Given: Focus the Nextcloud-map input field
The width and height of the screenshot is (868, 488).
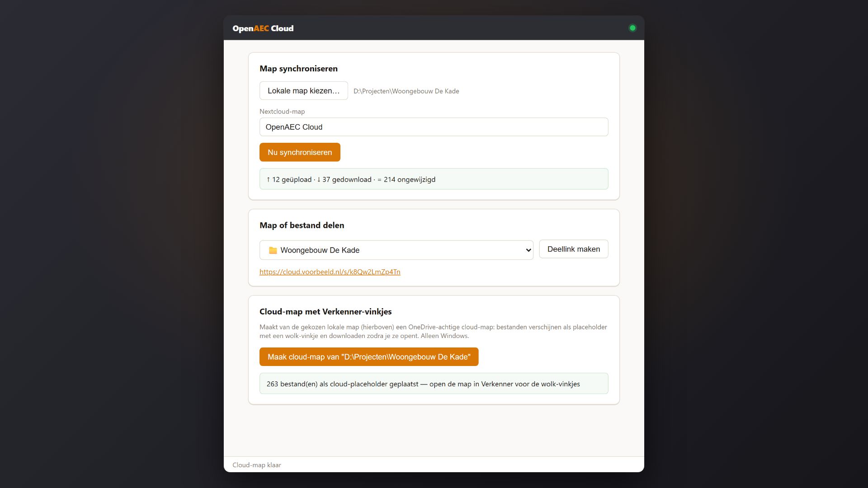Looking at the screenshot, I should pyautogui.click(x=434, y=127).
